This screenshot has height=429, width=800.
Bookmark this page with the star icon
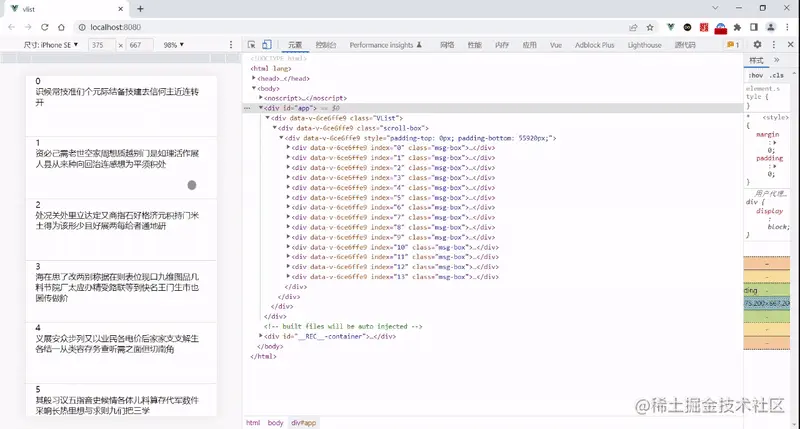650,28
